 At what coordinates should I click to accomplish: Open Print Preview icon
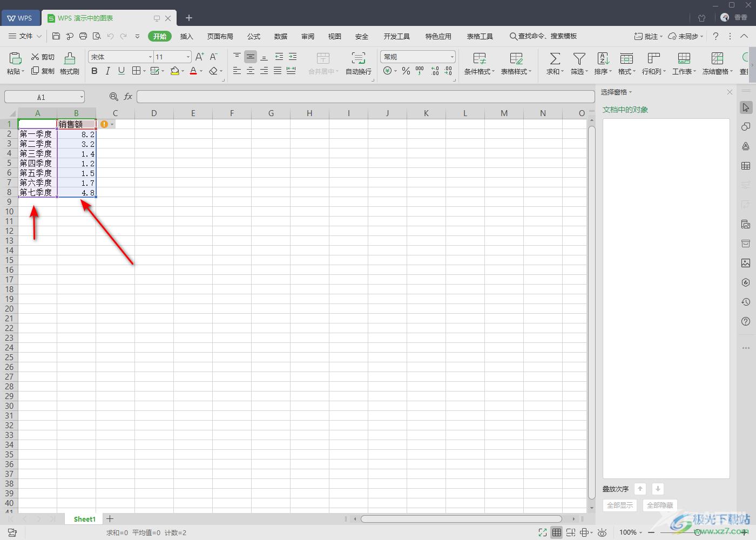(x=97, y=36)
